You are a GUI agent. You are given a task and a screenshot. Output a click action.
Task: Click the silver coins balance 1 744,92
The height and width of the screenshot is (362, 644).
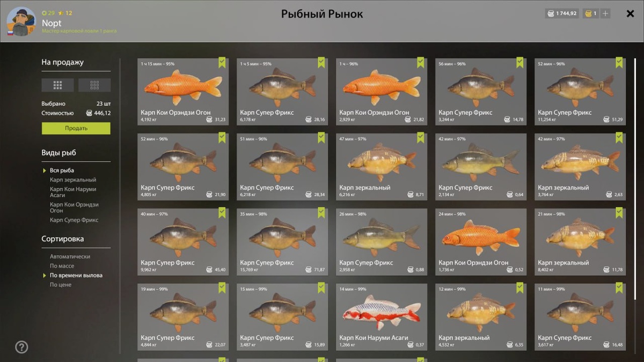tap(562, 13)
